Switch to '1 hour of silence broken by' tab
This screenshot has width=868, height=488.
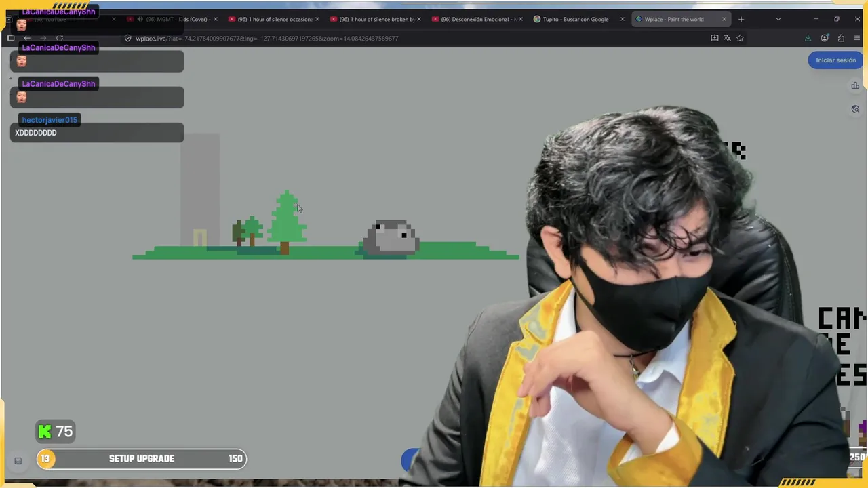(374, 19)
